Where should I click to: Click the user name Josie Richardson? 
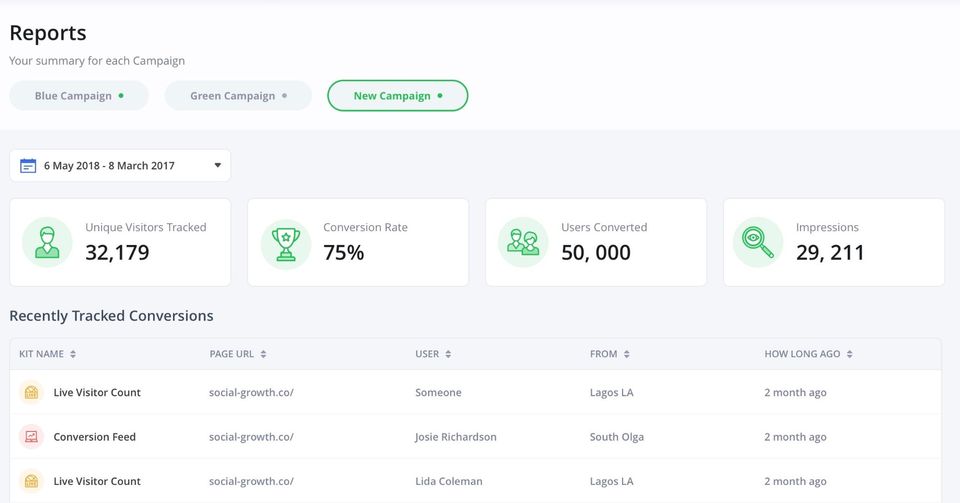point(456,437)
